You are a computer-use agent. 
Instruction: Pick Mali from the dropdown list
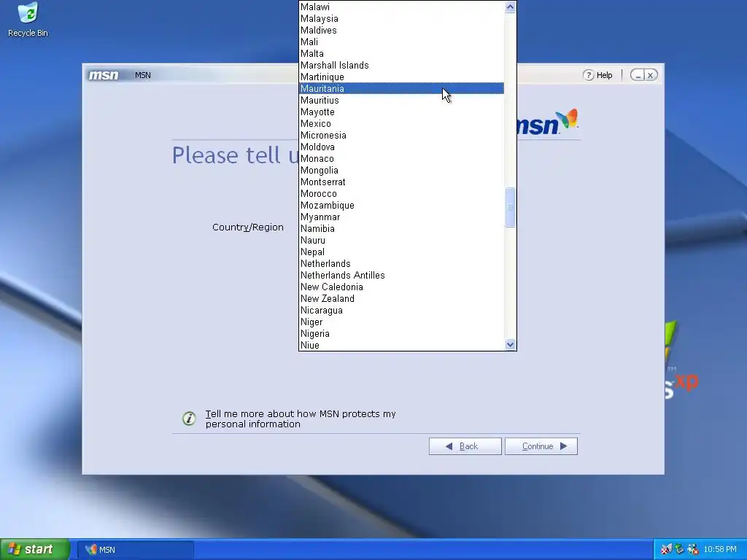(x=402, y=42)
